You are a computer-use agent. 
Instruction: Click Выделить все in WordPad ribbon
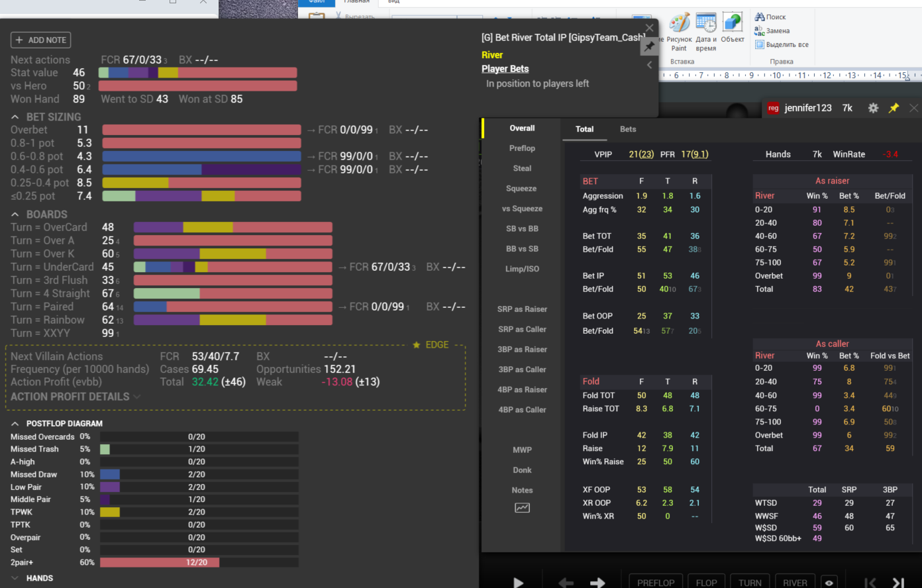[x=782, y=44]
